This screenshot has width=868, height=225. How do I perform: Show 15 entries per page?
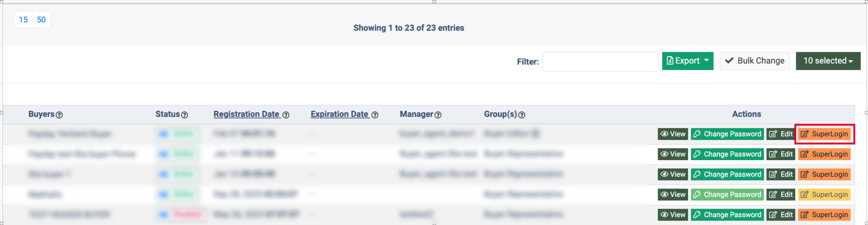click(x=23, y=20)
